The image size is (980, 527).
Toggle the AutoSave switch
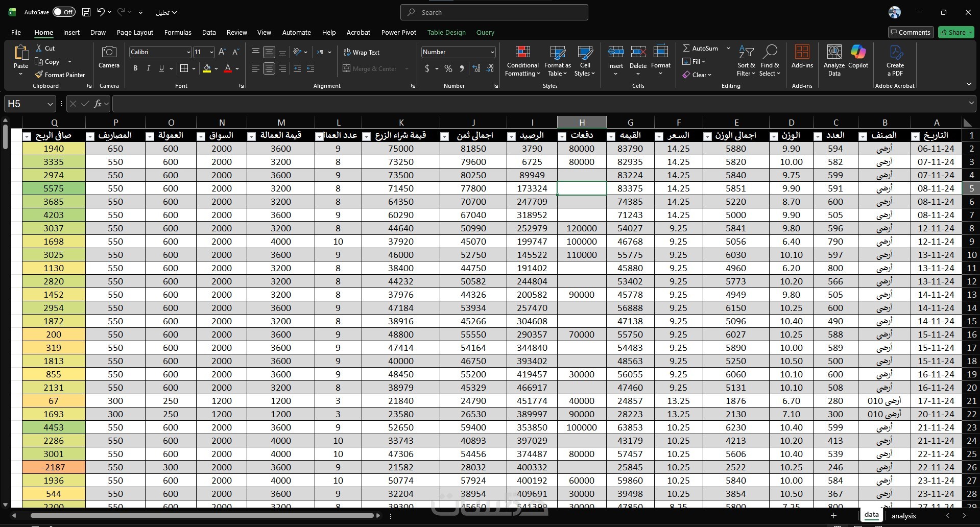[x=64, y=12]
